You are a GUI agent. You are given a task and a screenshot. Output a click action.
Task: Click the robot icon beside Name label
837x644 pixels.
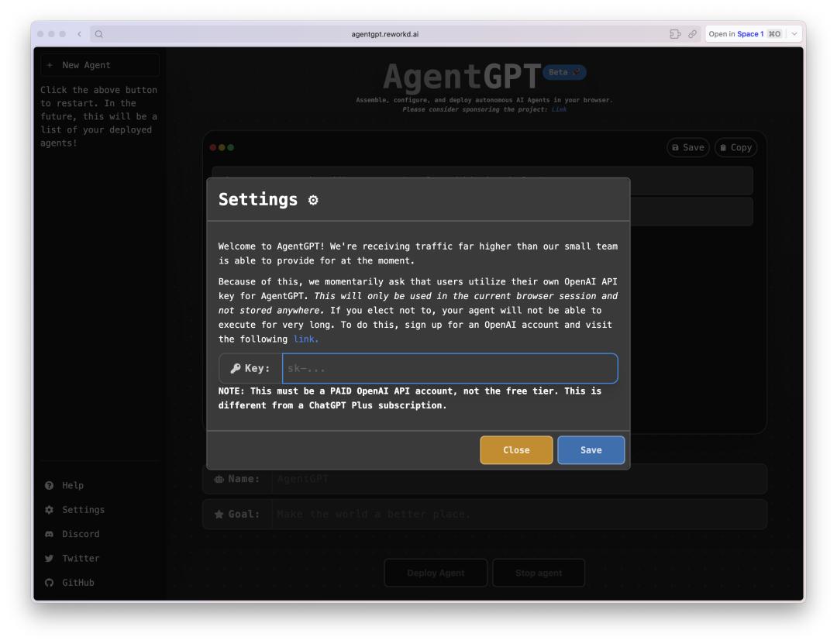219,479
